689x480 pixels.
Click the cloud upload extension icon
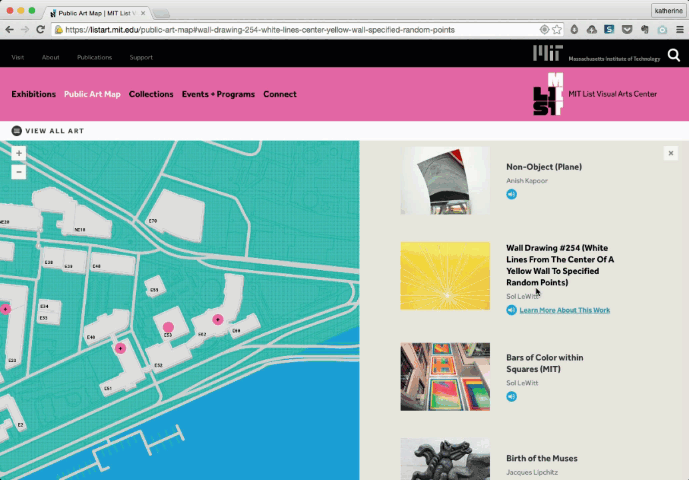592,29
